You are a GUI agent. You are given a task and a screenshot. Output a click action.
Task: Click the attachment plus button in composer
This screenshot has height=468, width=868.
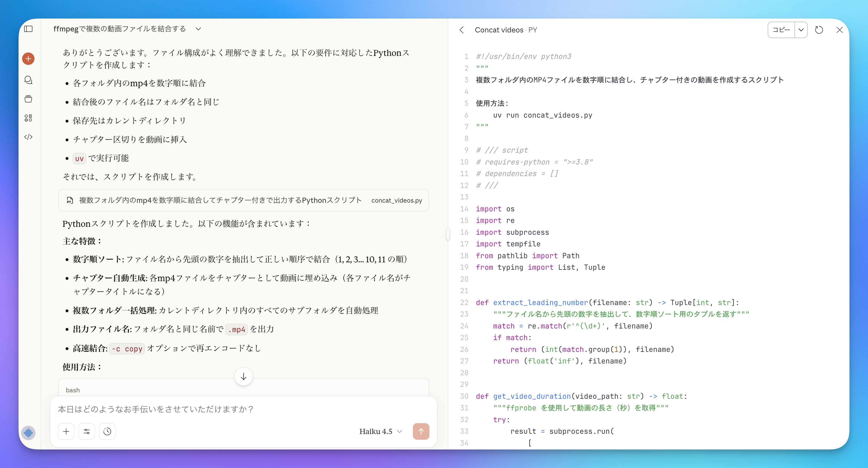(x=66, y=431)
